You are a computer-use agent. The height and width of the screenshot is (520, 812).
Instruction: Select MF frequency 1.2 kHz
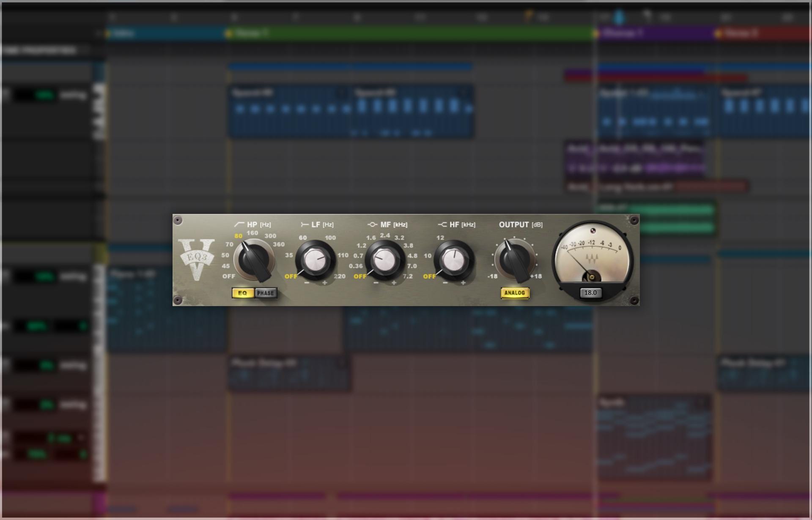click(x=361, y=245)
